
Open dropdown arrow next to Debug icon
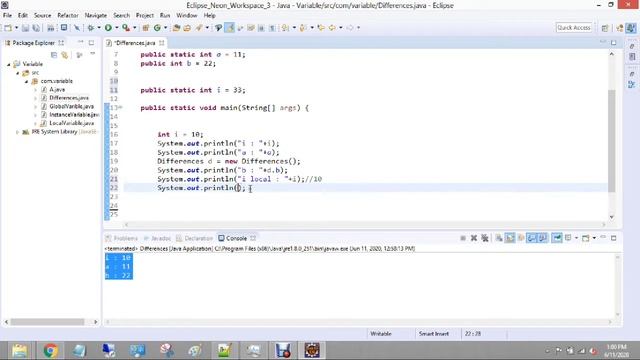click(99, 28)
